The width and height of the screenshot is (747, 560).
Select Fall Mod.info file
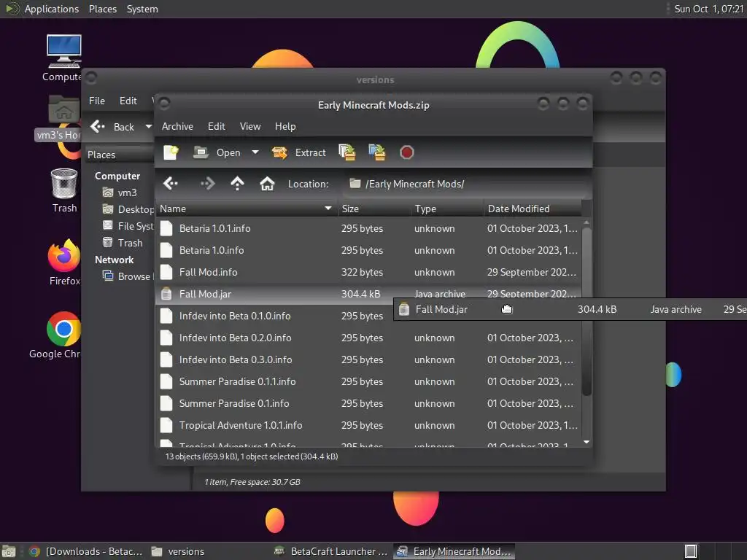(368, 273)
